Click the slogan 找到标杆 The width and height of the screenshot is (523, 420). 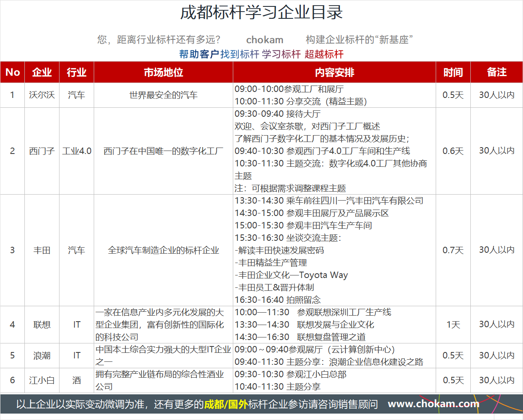[240, 54]
